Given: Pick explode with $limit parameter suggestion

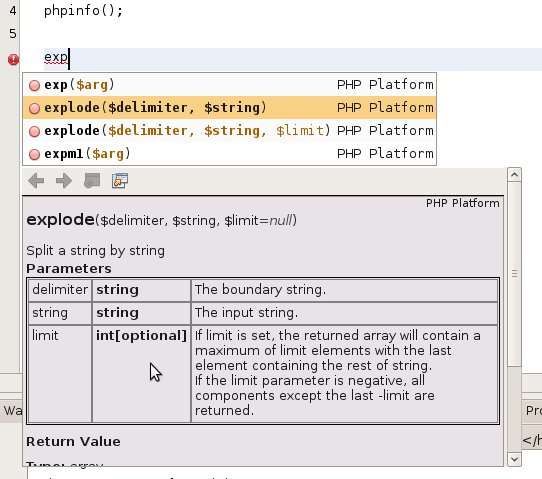Looking at the screenshot, I should tap(230, 131).
